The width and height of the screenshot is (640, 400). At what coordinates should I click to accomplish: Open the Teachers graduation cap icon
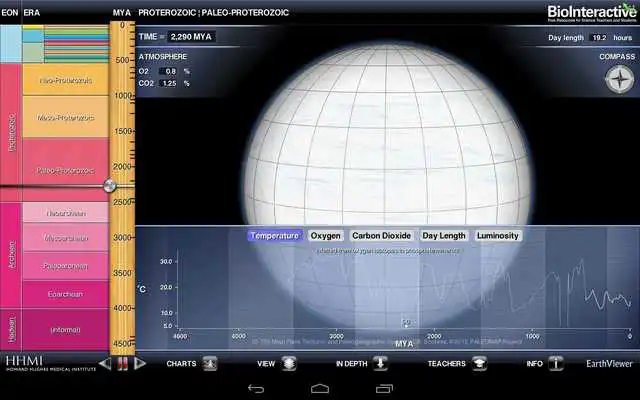(480, 363)
